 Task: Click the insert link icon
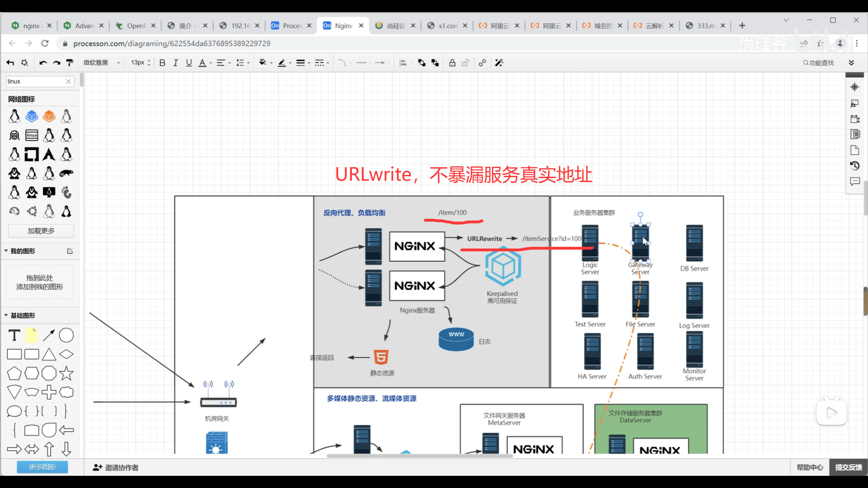coord(482,63)
